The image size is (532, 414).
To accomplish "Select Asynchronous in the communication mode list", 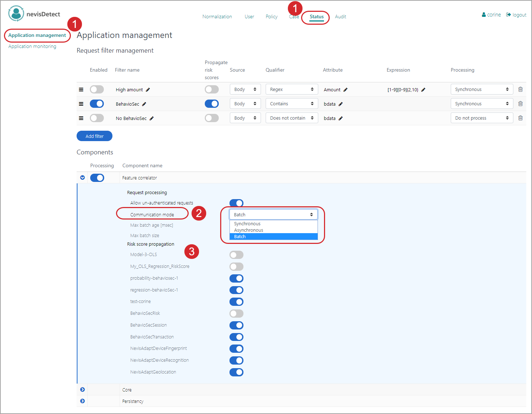I will point(249,230).
